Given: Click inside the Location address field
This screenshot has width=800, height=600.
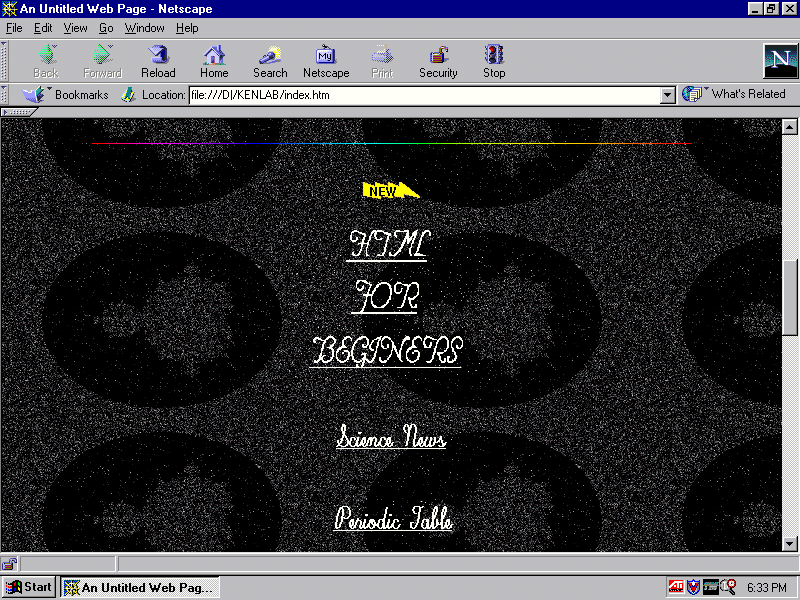Looking at the screenshot, I should (x=424, y=95).
